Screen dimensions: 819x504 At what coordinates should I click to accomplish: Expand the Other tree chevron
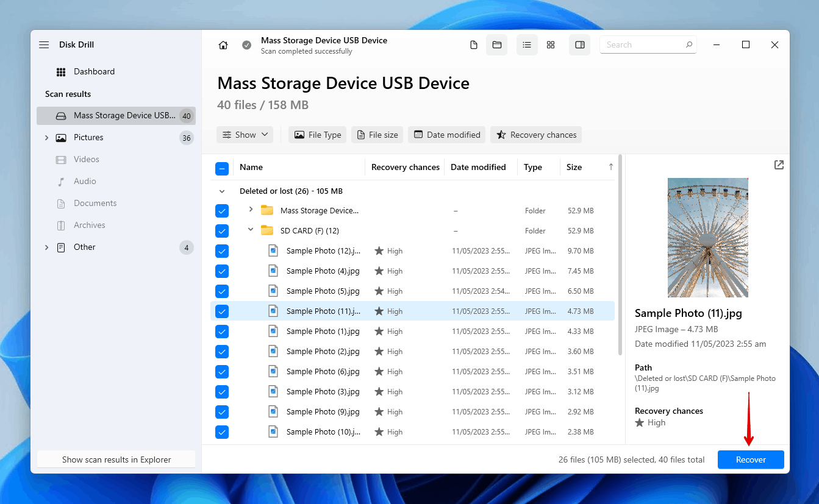[46, 247]
